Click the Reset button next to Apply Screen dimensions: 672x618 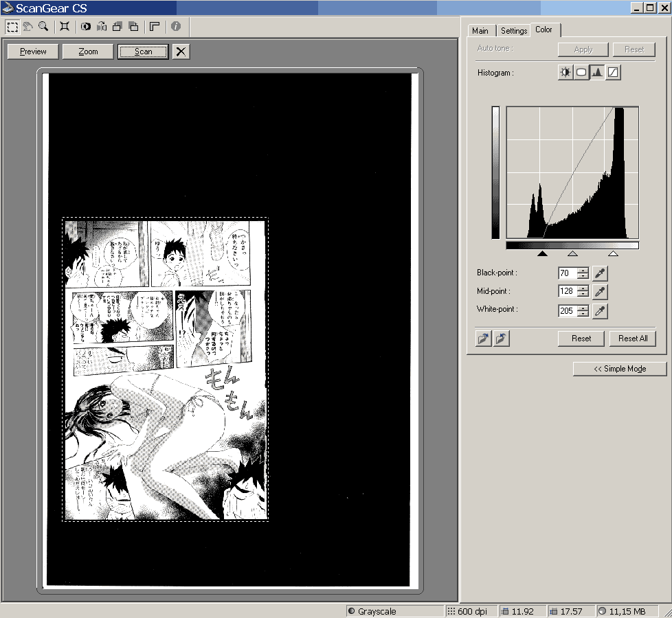coord(634,49)
